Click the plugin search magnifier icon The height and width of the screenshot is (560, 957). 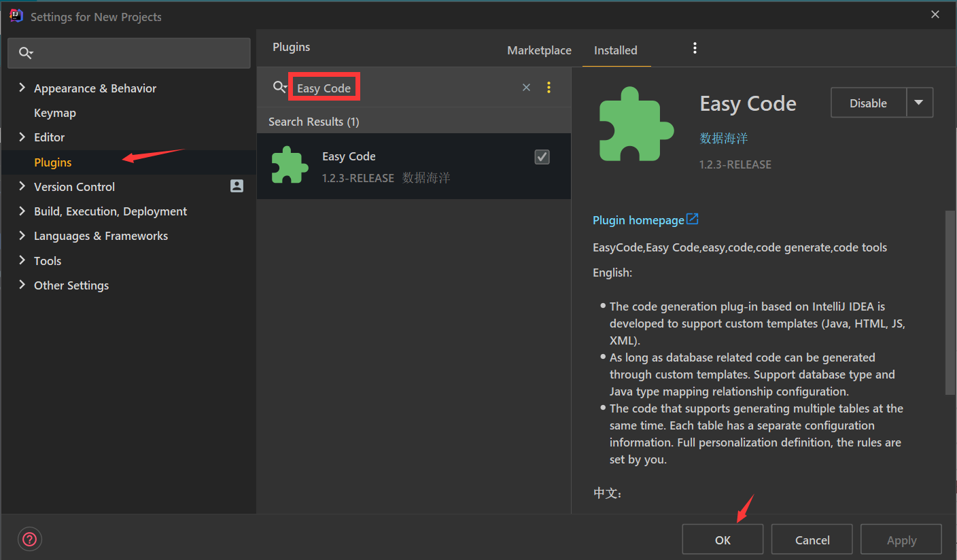tap(280, 87)
